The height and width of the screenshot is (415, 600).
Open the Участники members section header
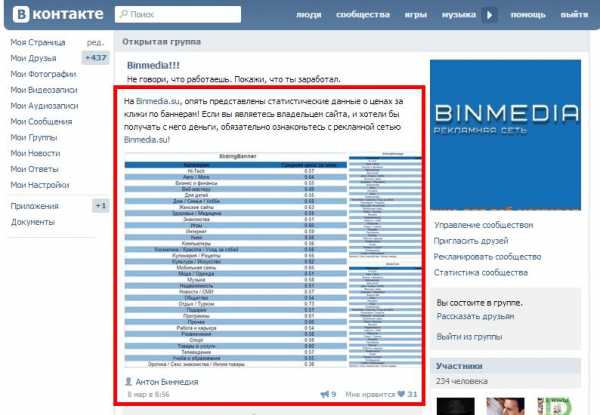505,366
